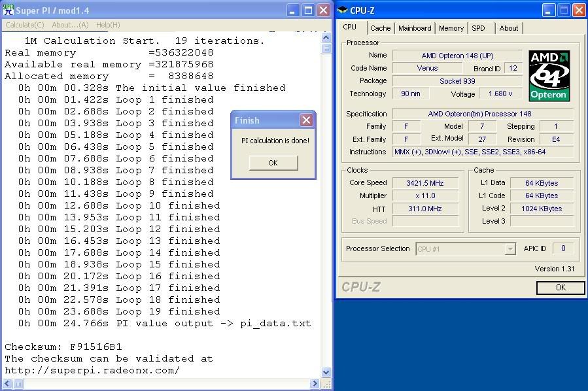Click the Technology value 90 nm
588x391 pixels.
click(411, 93)
